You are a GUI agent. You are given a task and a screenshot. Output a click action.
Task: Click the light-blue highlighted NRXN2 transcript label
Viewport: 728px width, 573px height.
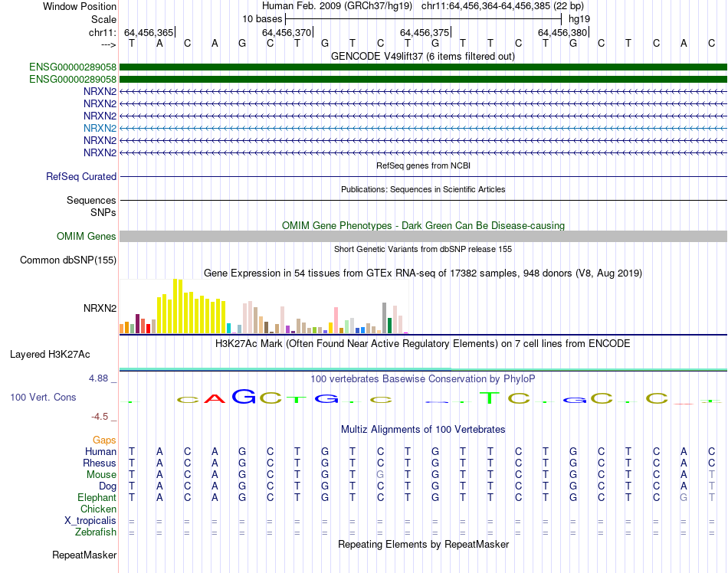click(x=100, y=128)
